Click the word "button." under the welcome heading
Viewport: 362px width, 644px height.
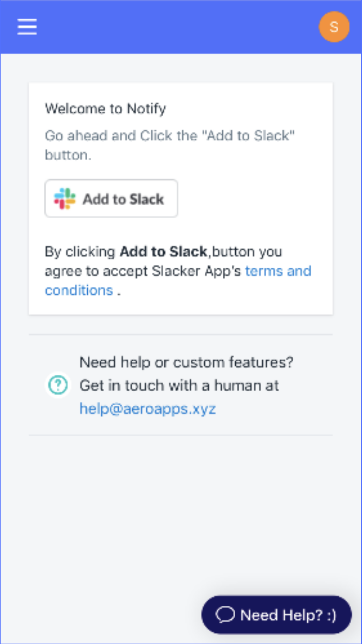[x=68, y=155]
